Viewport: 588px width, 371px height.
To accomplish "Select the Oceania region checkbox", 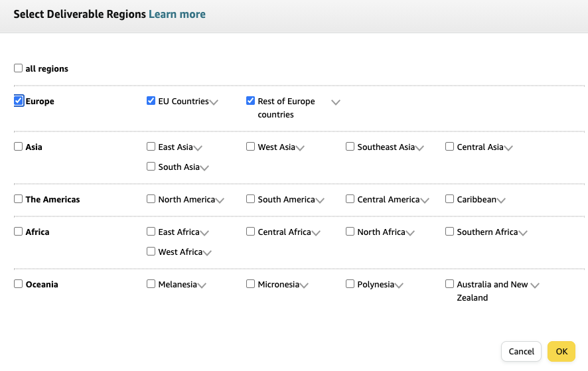I will (x=19, y=284).
